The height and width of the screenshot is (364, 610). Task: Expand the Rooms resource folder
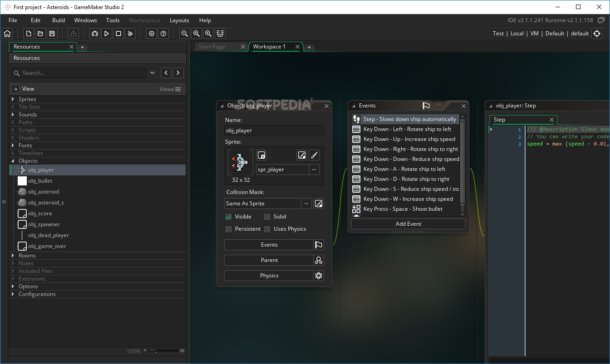click(x=13, y=256)
